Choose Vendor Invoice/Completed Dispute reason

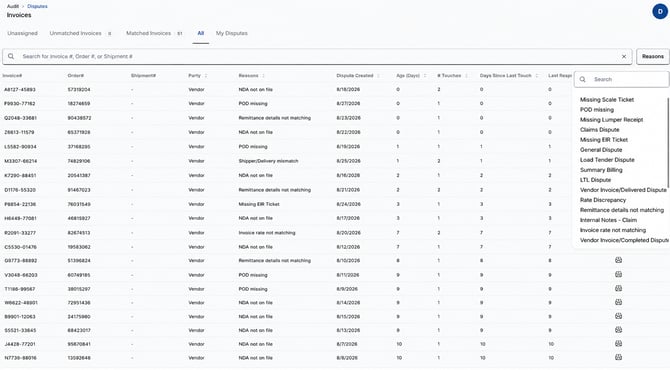(624, 240)
